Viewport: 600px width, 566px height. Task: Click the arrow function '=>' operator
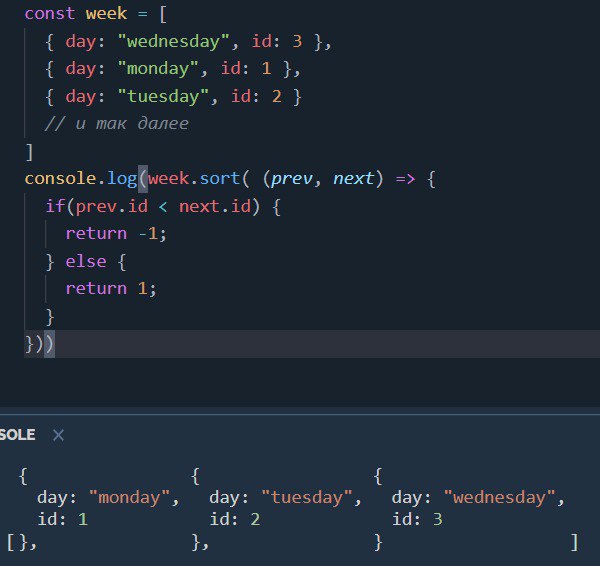coord(405,179)
